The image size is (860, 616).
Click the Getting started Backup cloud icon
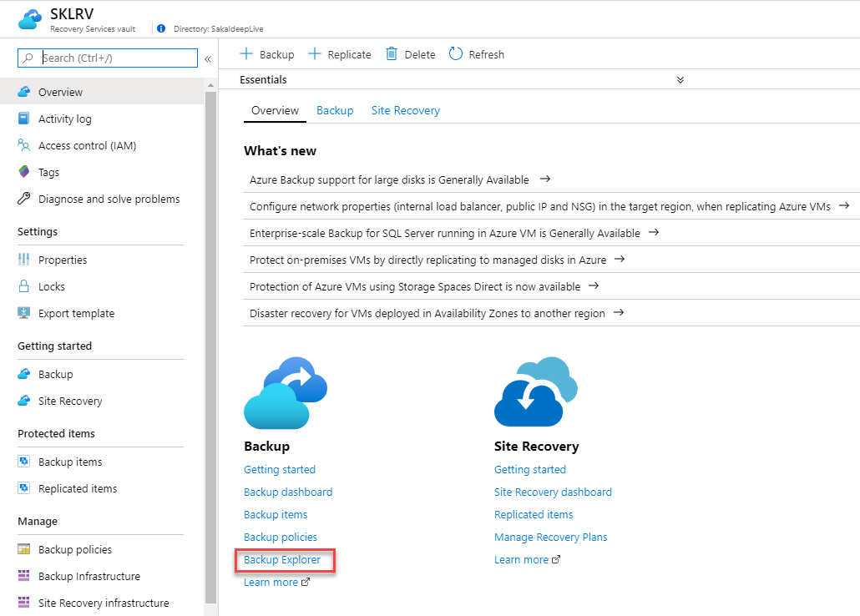(23, 374)
